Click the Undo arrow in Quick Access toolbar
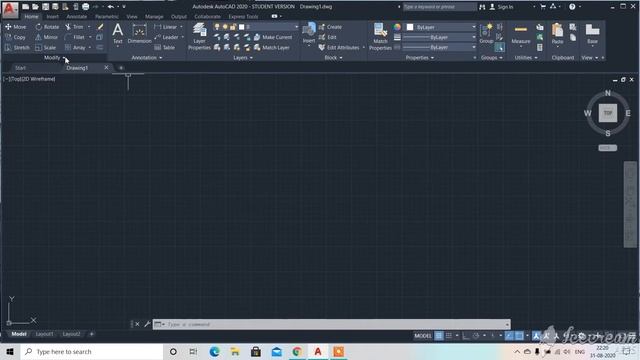Image resolution: width=640 pixels, height=360 pixels. coord(111,7)
